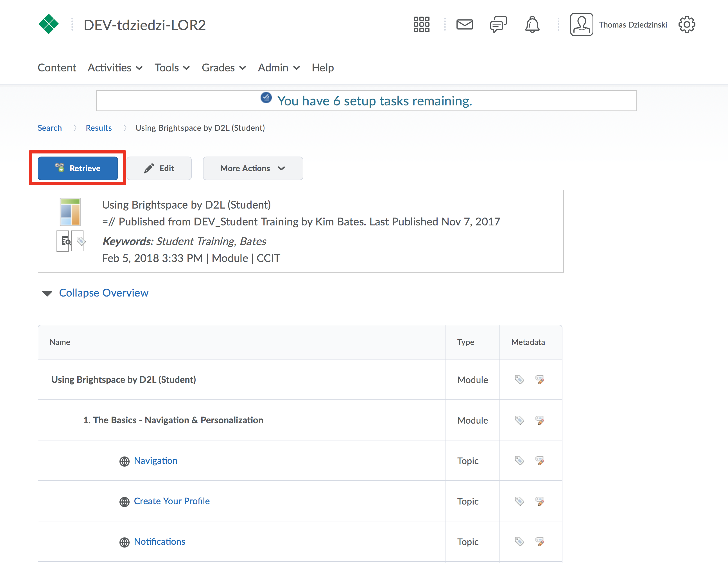Click the Thomas Dziedzinski user name
This screenshot has height=563, width=728.
tap(633, 25)
